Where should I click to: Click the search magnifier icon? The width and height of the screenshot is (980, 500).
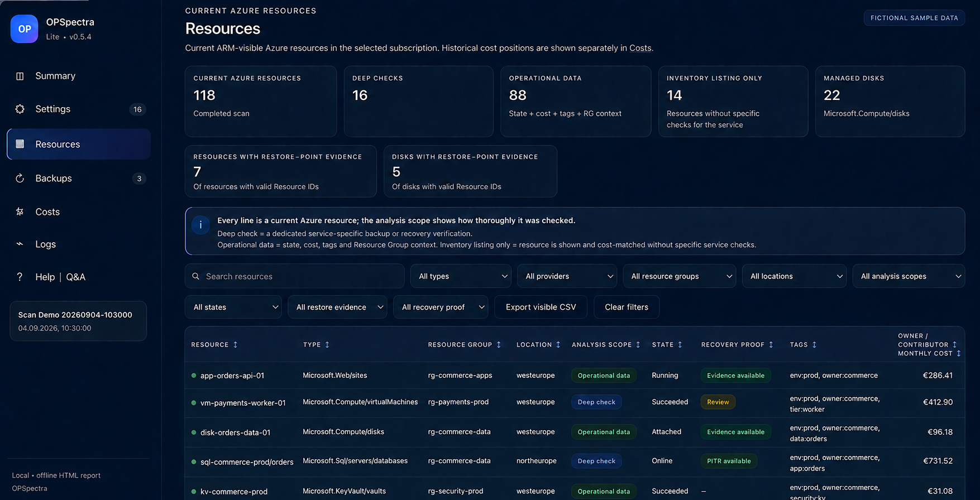point(196,276)
